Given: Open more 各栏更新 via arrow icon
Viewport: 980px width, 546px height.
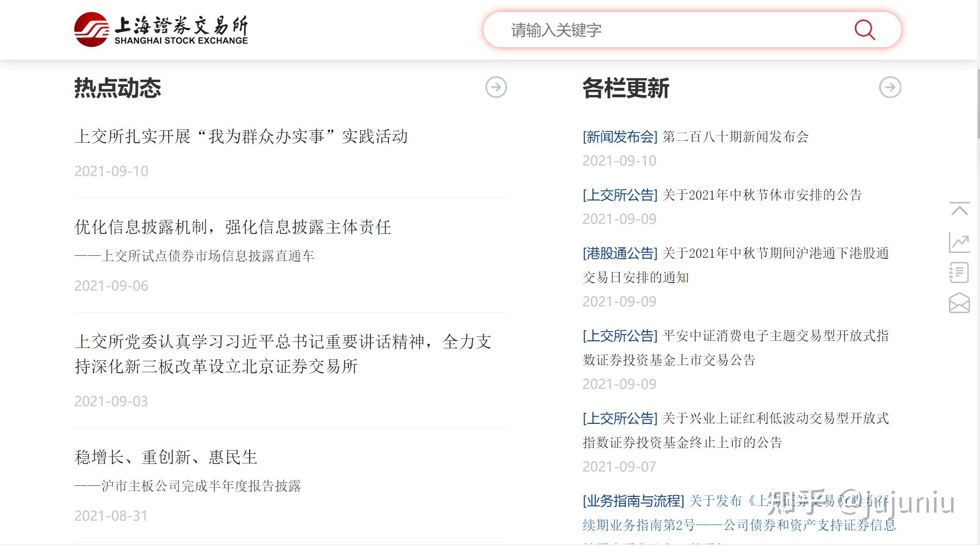Looking at the screenshot, I should pyautogui.click(x=890, y=87).
